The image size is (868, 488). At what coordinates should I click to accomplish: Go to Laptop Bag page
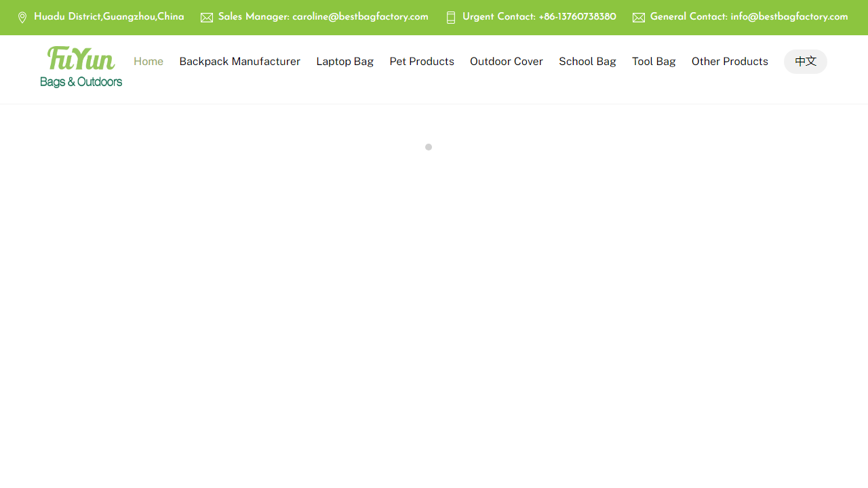click(x=345, y=62)
